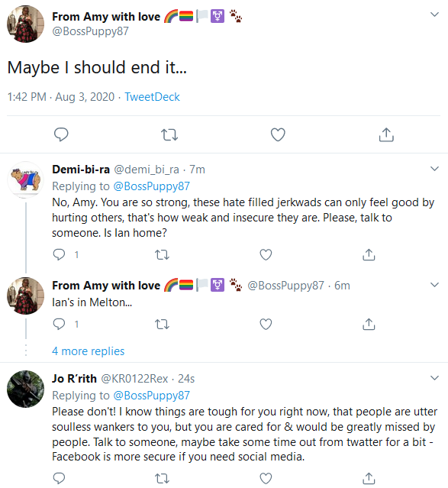
Task: Open options chevron on Jo R'rith's reply
Action: 434,378
